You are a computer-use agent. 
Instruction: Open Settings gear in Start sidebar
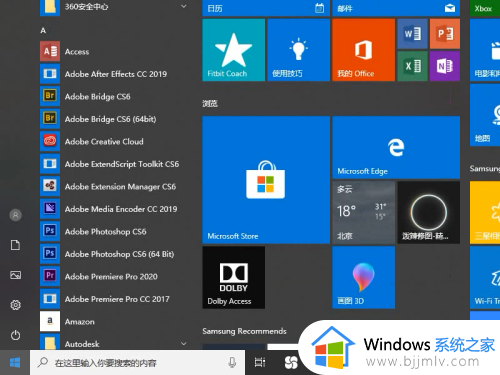click(15, 305)
